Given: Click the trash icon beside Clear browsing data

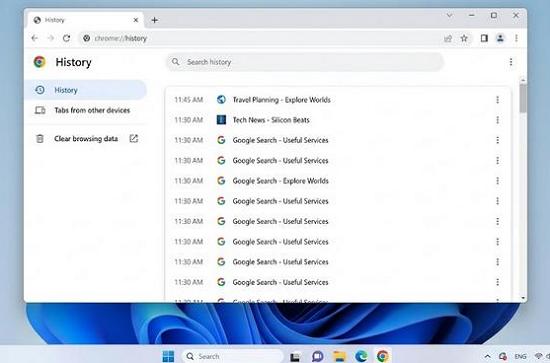Looking at the screenshot, I should pyautogui.click(x=40, y=139).
